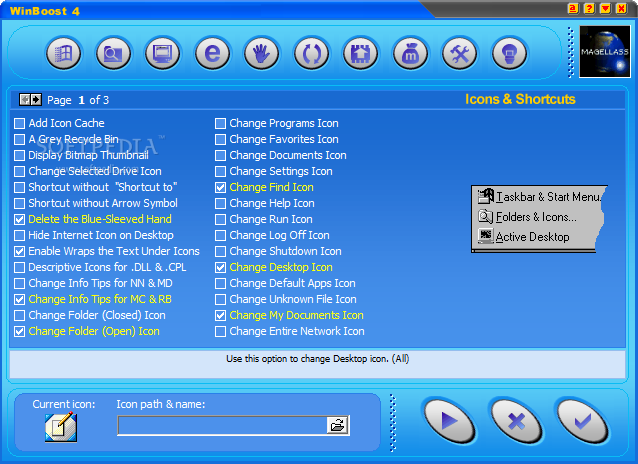Click the question mark help button

coord(589,9)
